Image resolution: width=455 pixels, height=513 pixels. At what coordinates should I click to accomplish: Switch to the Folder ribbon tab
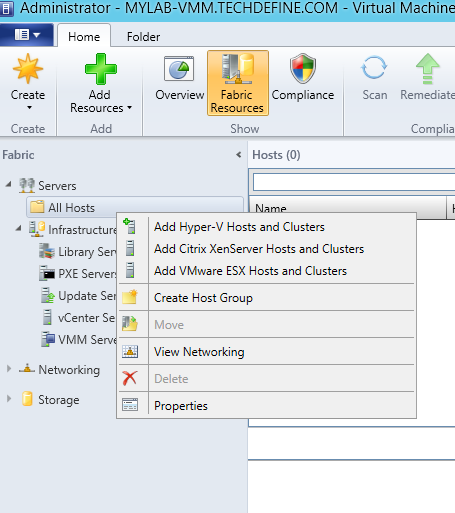pyautogui.click(x=143, y=36)
